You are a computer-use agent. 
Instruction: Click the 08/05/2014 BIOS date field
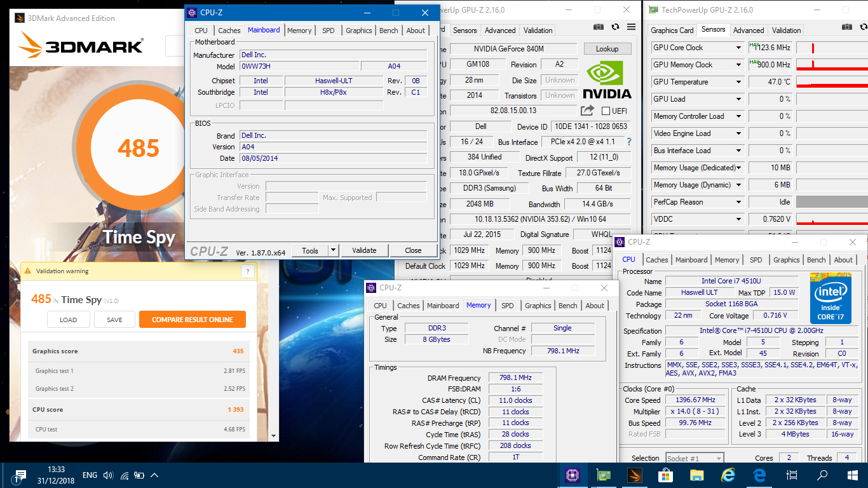[x=333, y=158]
